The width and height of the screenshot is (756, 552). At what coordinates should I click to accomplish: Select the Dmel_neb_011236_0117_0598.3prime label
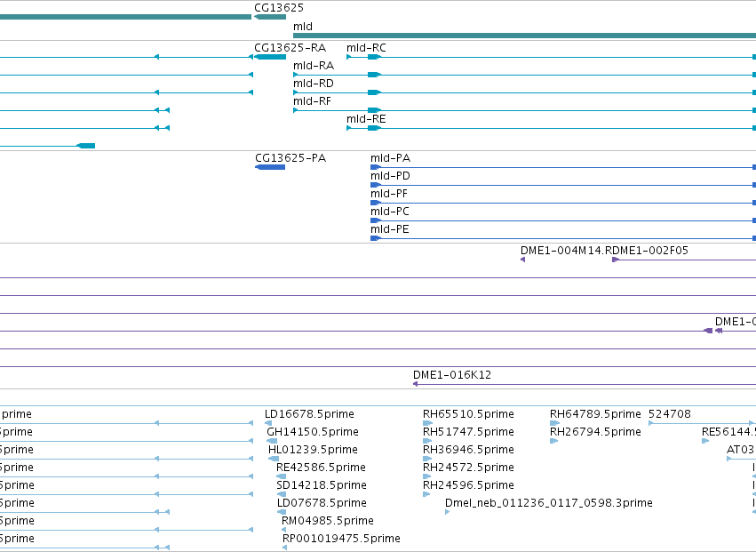pos(549,503)
